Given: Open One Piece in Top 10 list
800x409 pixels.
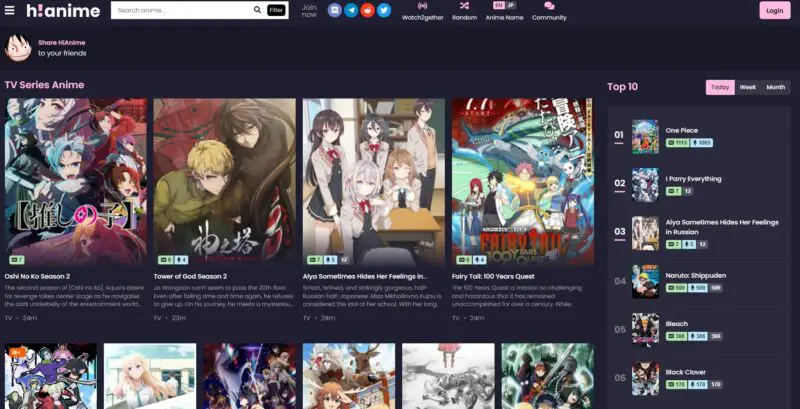Looking at the screenshot, I should coord(682,130).
